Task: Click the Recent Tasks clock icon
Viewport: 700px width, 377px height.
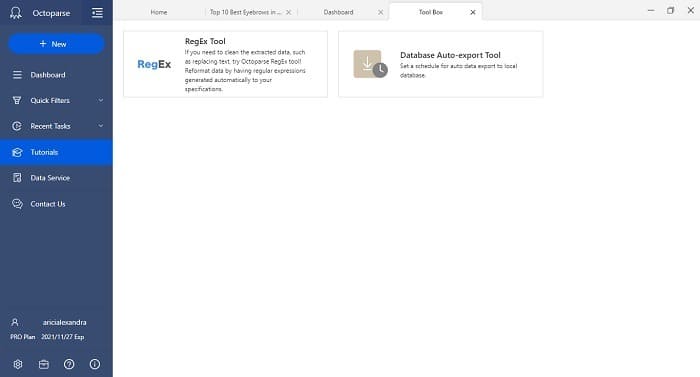Action: pos(17,126)
